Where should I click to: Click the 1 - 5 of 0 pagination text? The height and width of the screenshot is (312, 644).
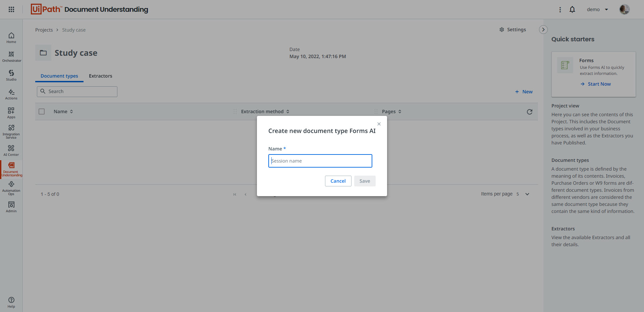[50, 194]
